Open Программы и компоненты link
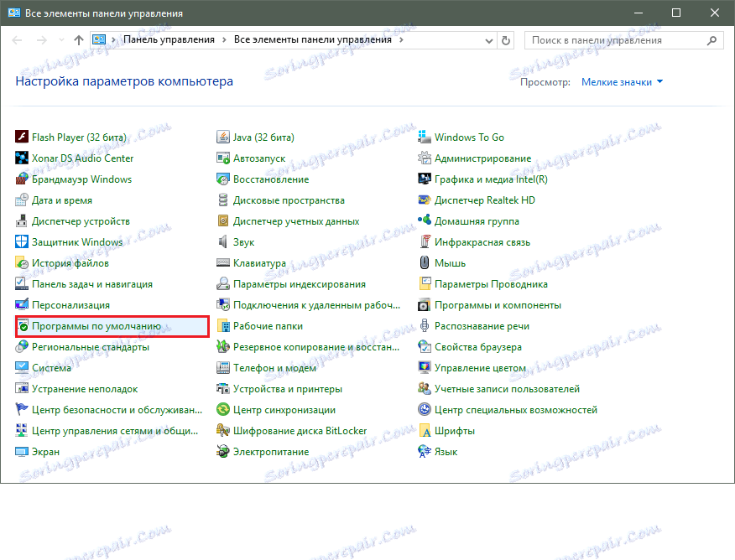 (x=498, y=305)
